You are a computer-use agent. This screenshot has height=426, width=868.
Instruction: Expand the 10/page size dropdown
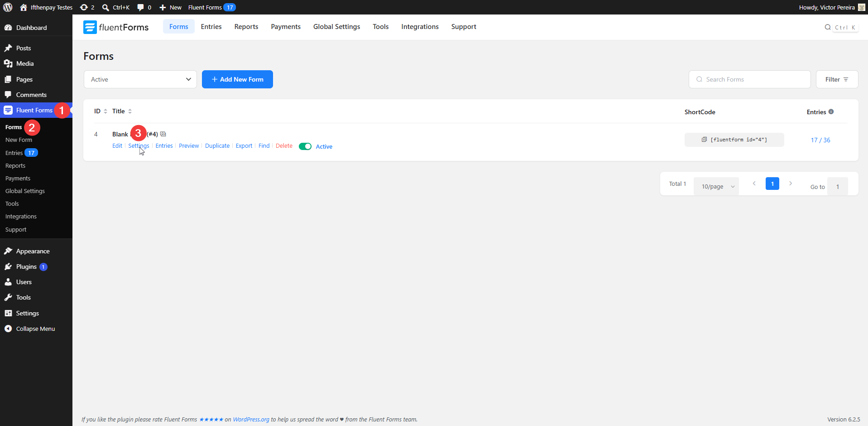pos(716,186)
